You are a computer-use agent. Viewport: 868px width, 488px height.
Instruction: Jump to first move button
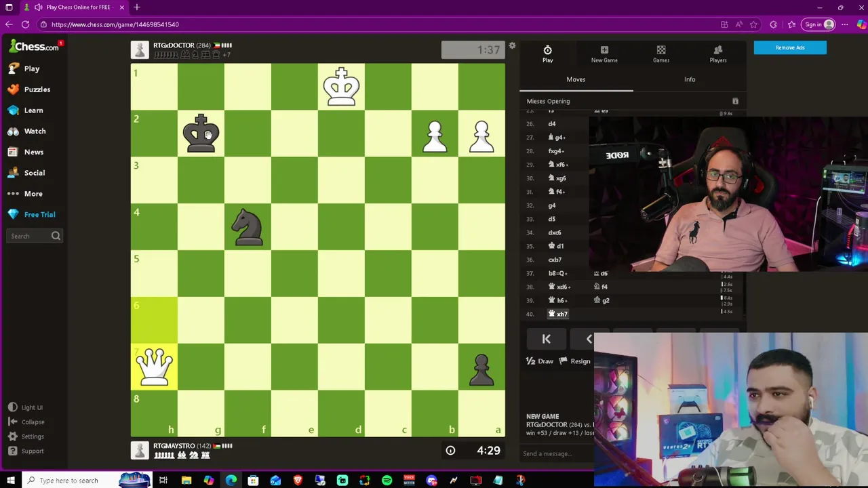[546, 339]
